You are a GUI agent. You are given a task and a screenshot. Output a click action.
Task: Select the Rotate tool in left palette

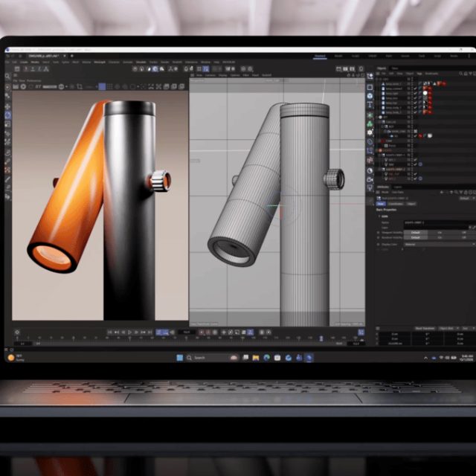click(8, 115)
